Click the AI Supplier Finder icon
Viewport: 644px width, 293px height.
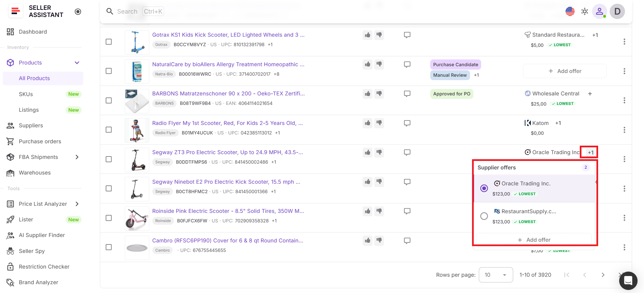[11, 235]
